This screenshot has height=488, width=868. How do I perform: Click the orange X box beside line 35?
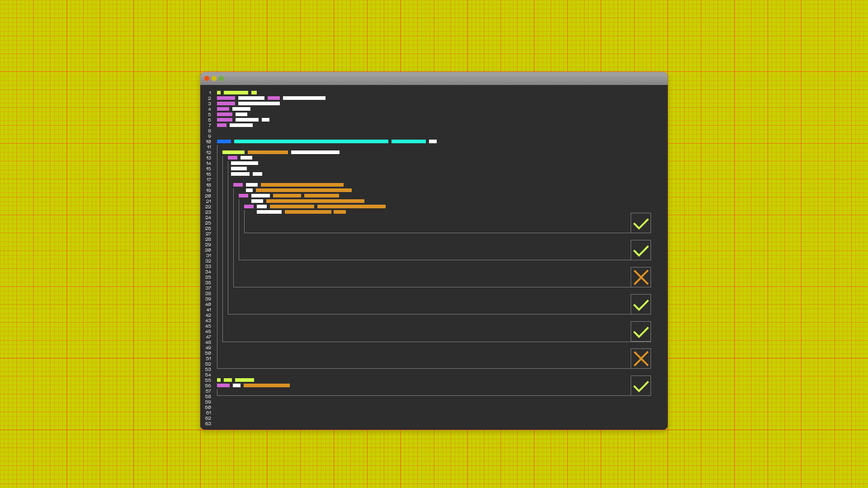(641, 277)
